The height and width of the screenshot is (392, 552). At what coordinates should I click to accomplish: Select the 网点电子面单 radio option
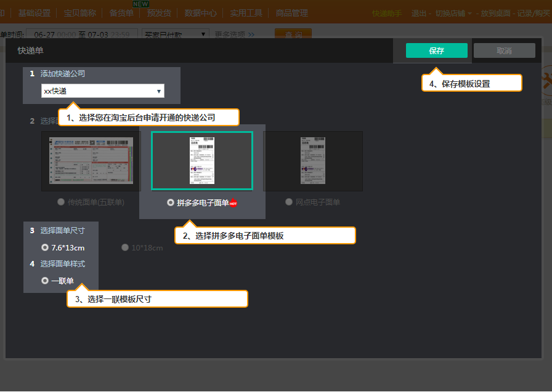click(289, 202)
